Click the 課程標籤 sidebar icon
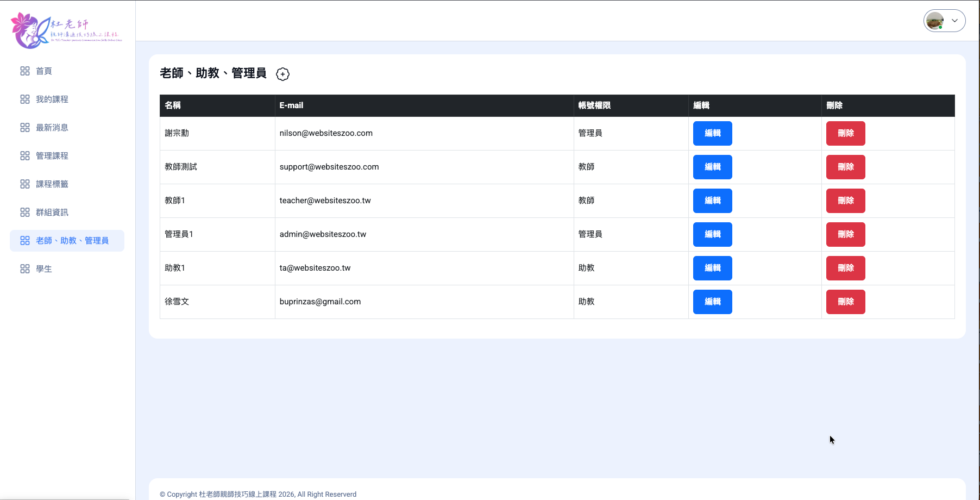 (25, 184)
